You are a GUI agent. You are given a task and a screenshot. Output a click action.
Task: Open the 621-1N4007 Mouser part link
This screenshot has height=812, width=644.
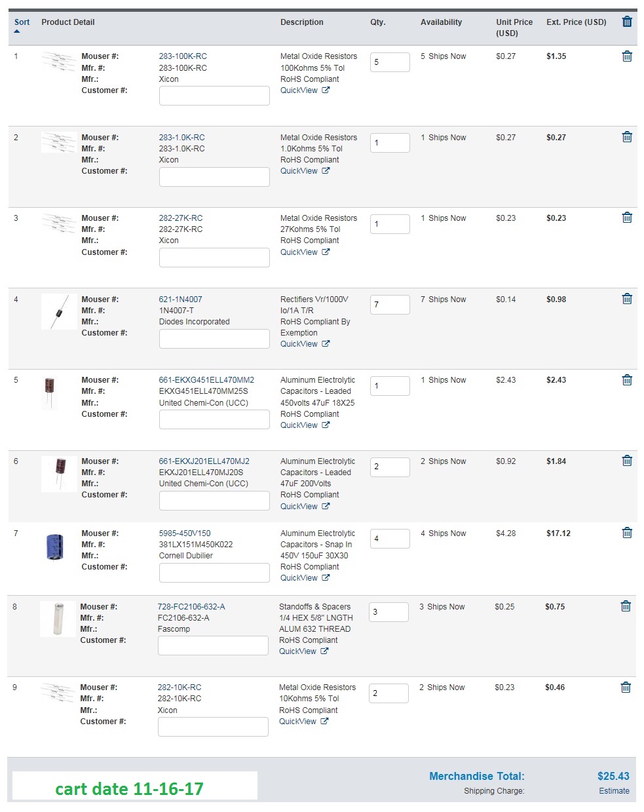click(180, 300)
